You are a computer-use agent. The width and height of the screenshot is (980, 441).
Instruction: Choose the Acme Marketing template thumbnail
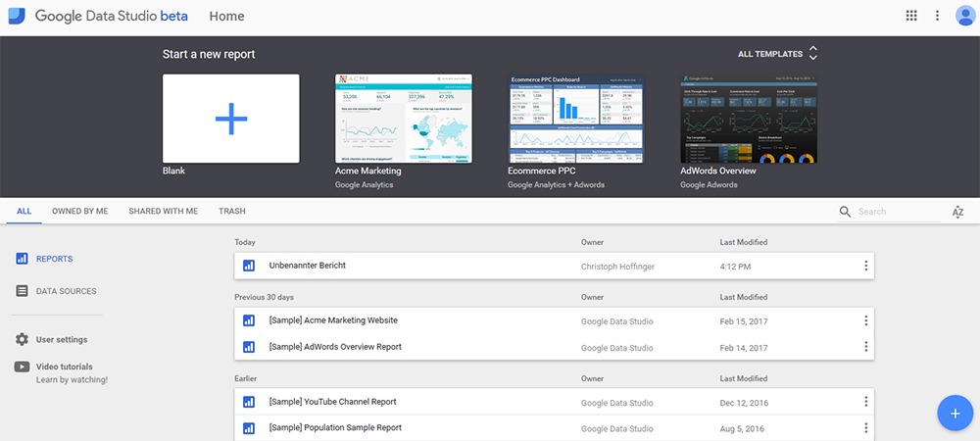[x=404, y=119]
